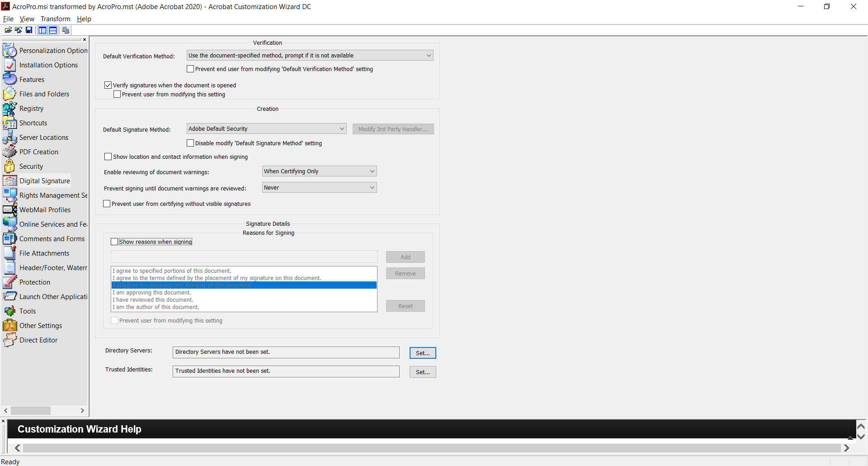Select Direct Editor at the sidebar bottom

tap(39, 340)
